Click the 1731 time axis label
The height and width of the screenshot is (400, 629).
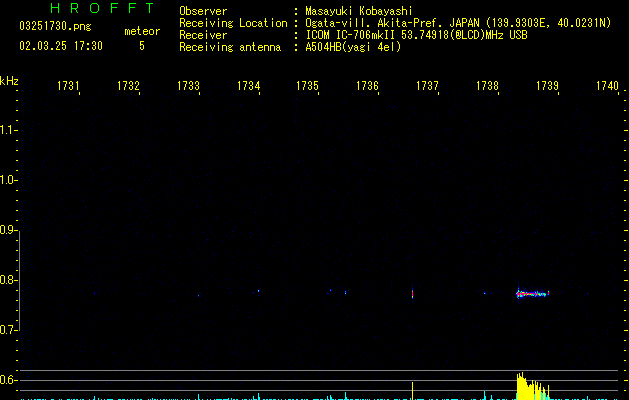point(68,85)
